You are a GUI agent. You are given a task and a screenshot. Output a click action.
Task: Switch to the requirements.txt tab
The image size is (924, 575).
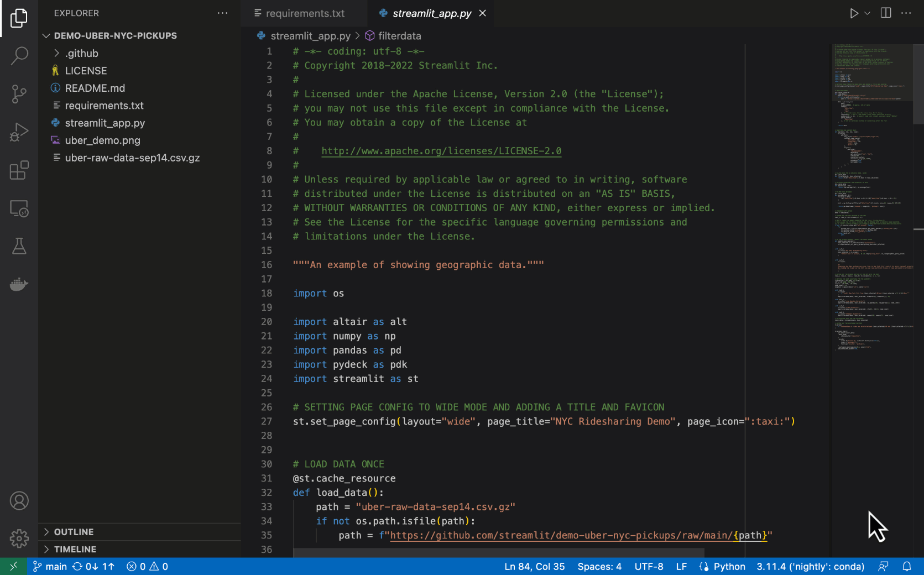[x=304, y=13]
